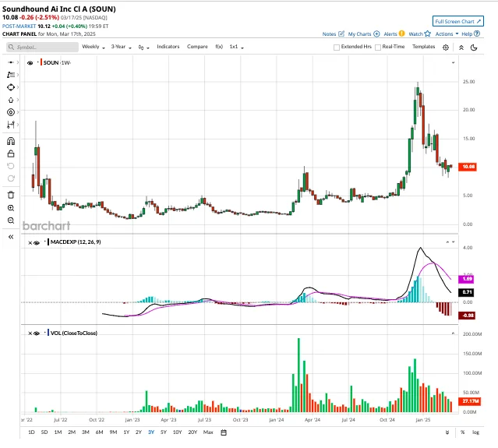The image size is (498, 448).
Task: Enable the Real-Time checkbox
Action: [x=378, y=48]
